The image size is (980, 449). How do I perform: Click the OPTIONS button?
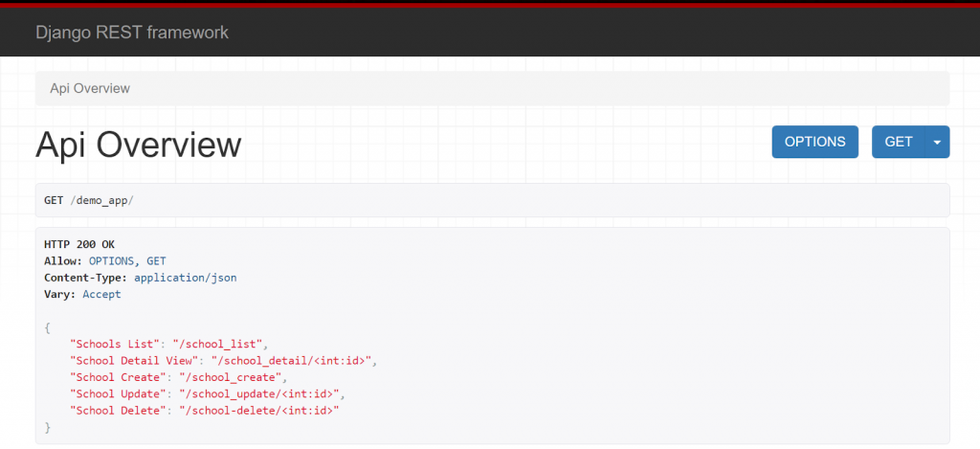pos(814,142)
